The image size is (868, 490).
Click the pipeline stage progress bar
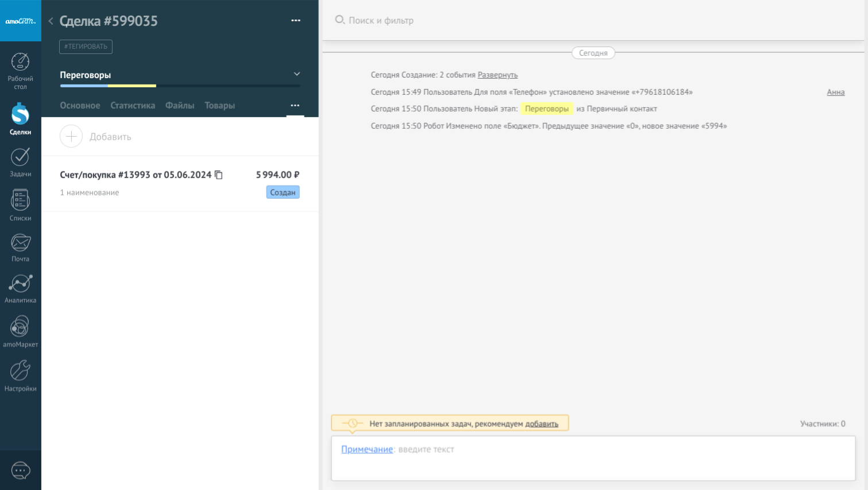click(x=180, y=86)
